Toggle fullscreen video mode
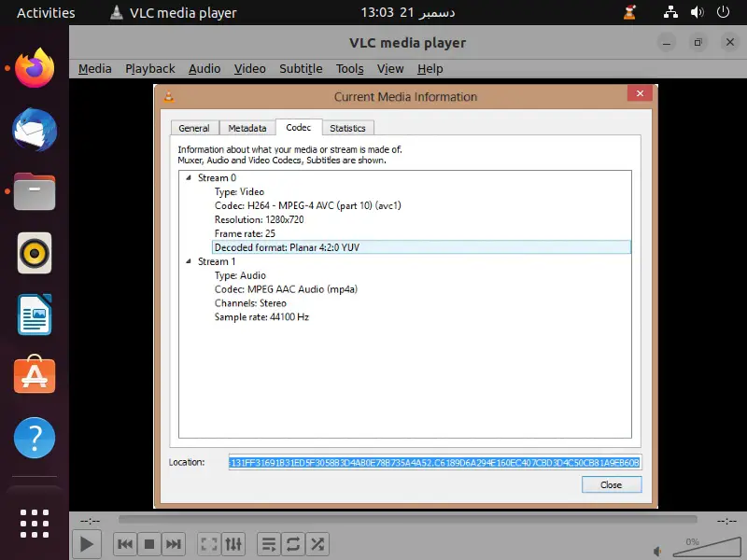The height and width of the screenshot is (560, 747). [209, 544]
